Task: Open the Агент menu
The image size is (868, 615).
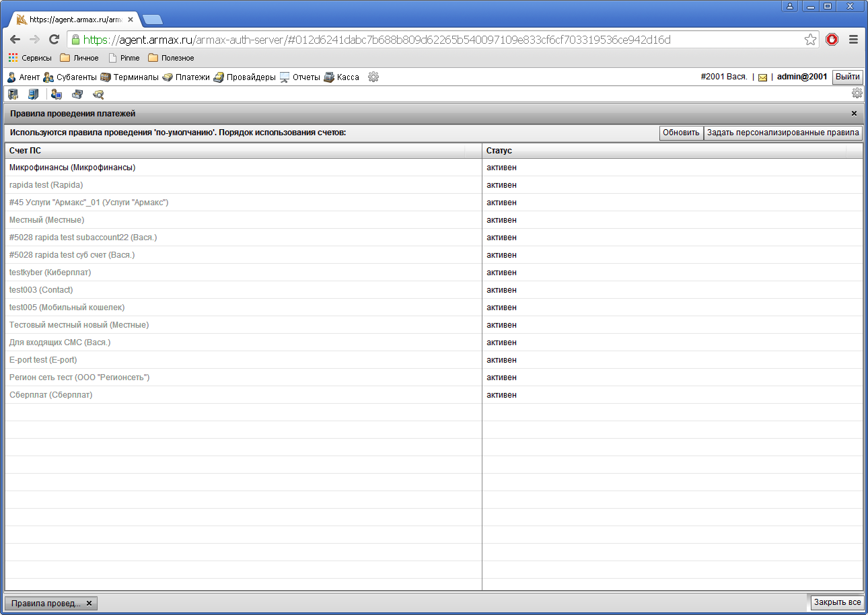Action: click(24, 77)
